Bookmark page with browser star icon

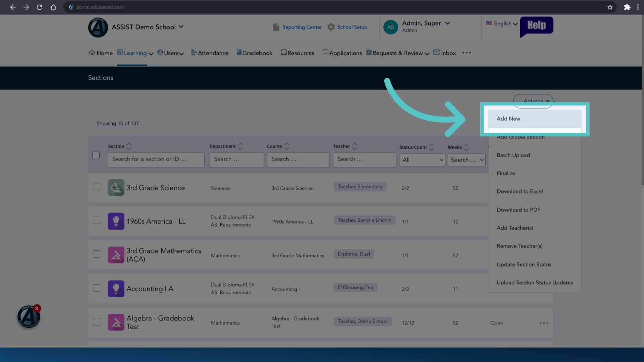610,7
